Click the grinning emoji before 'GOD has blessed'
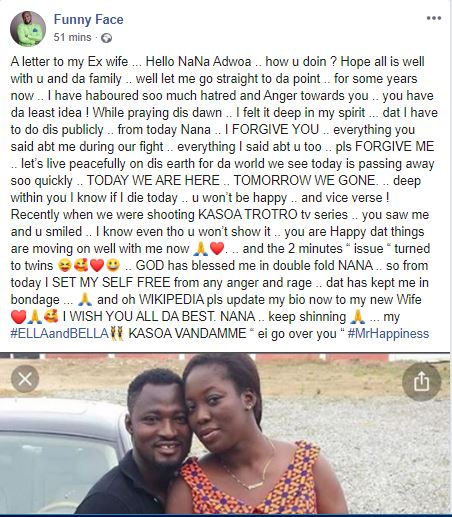The height and width of the screenshot is (517, 452). point(114,265)
